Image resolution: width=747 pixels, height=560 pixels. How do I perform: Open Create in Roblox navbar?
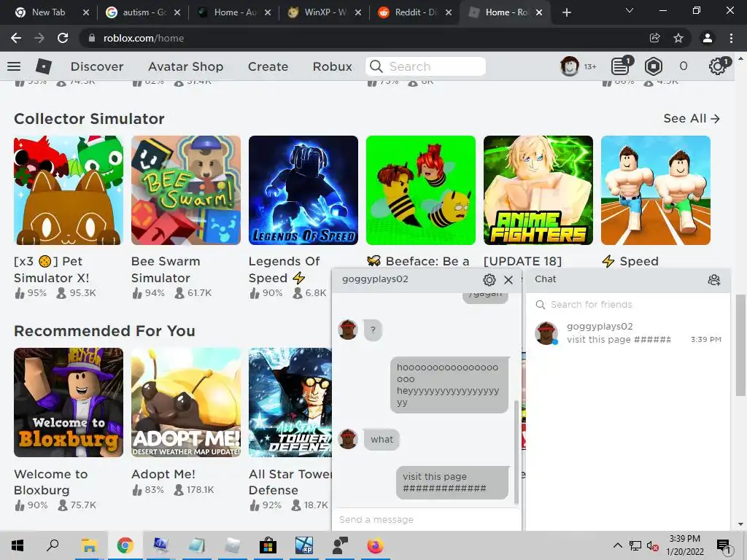268,66
